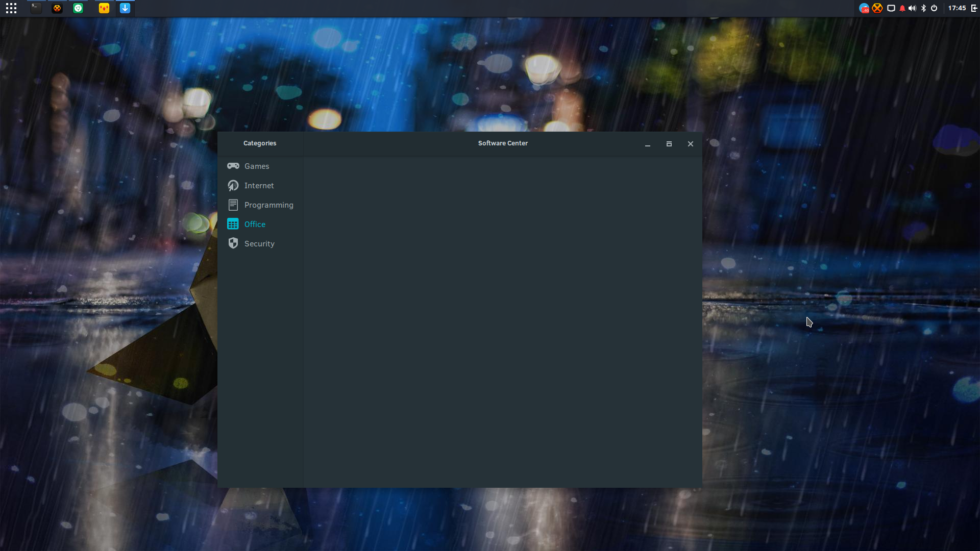Click the Office spreadsheet icon in Categories

tap(233, 224)
